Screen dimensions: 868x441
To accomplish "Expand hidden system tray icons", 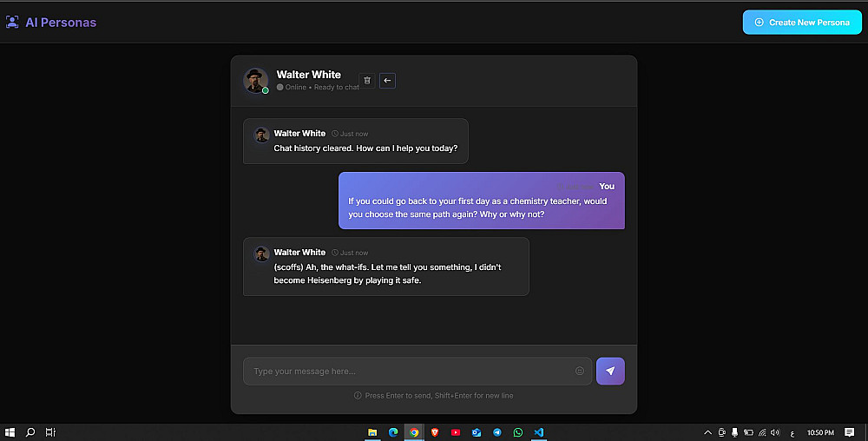I will pyautogui.click(x=707, y=432).
